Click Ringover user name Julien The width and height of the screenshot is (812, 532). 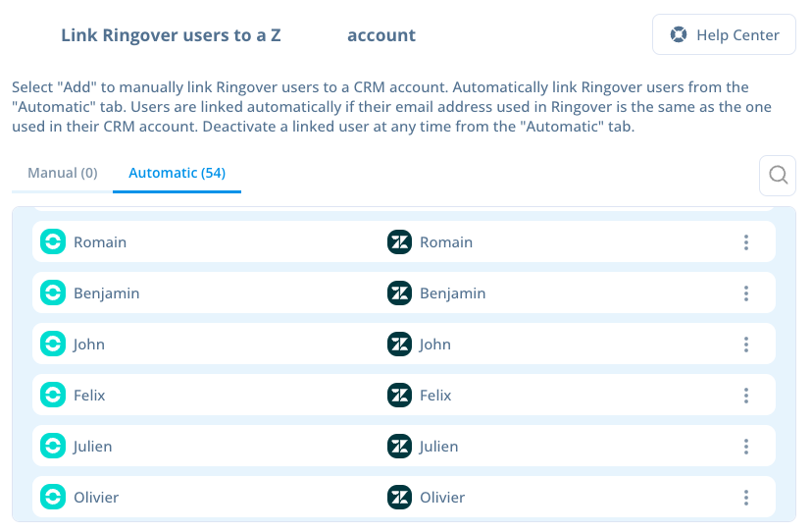[x=93, y=447]
